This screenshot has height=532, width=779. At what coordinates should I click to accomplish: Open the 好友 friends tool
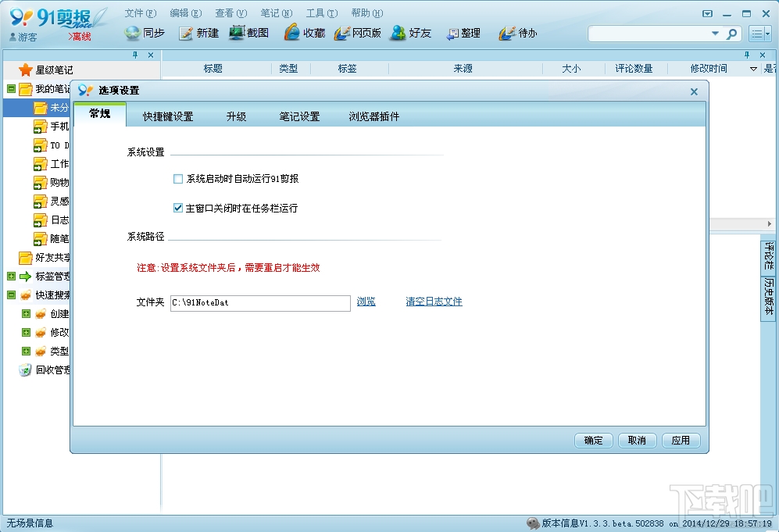pos(411,33)
